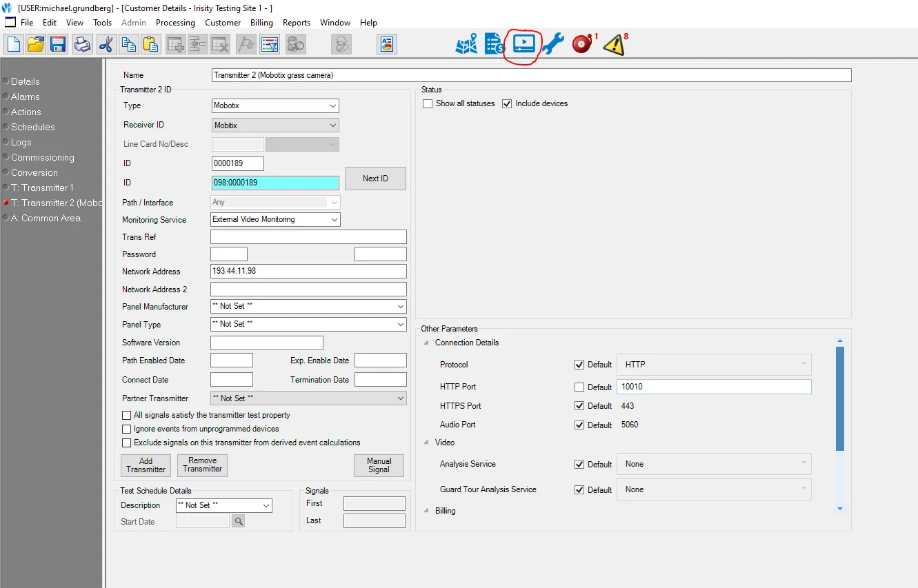Click the New document toolbar icon

(14, 45)
